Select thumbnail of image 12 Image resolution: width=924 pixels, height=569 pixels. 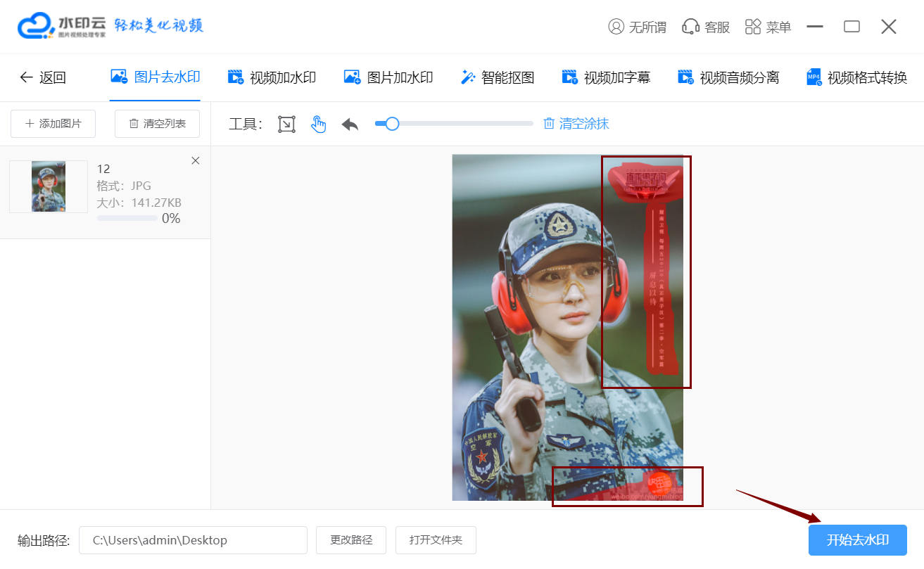(x=49, y=186)
